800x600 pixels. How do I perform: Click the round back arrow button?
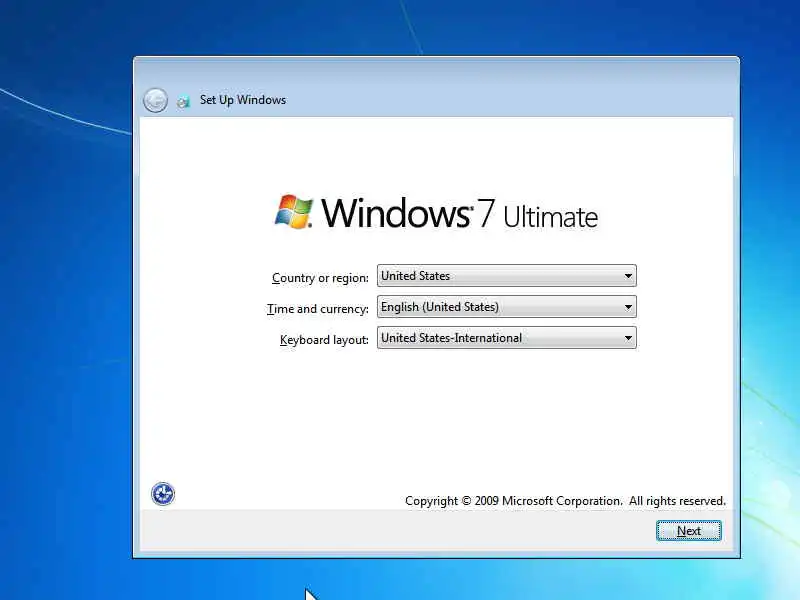tap(155, 100)
